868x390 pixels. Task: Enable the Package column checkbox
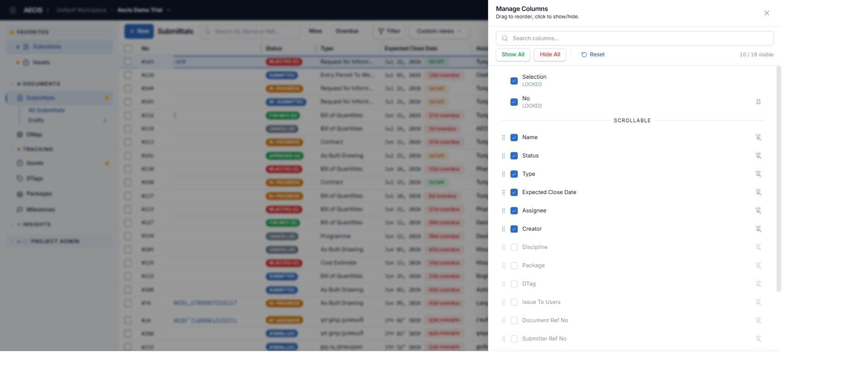click(514, 265)
